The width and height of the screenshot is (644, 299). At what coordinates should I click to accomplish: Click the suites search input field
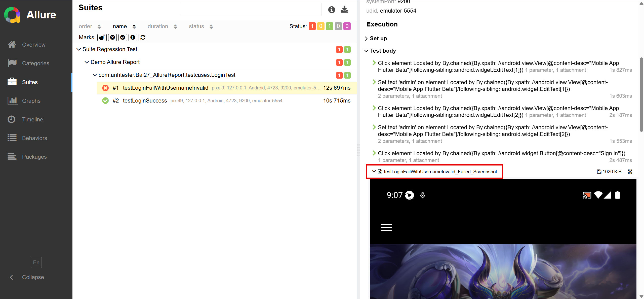coord(251,10)
